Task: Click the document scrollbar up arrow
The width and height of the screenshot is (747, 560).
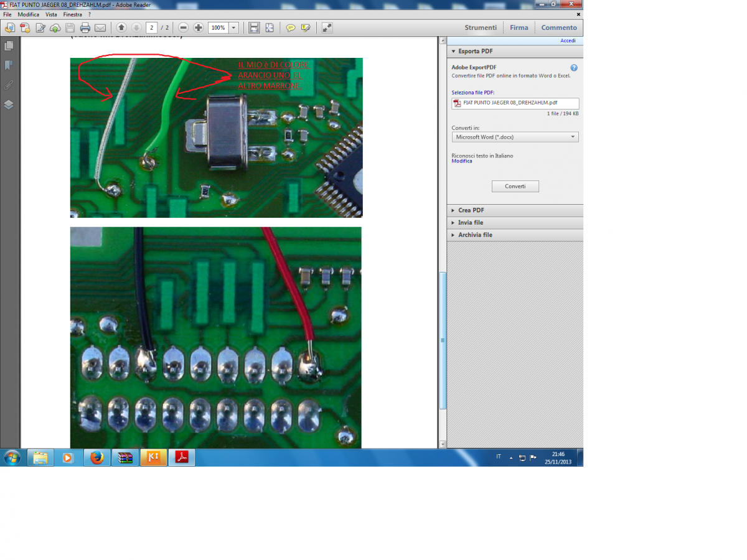Action: (443, 40)
